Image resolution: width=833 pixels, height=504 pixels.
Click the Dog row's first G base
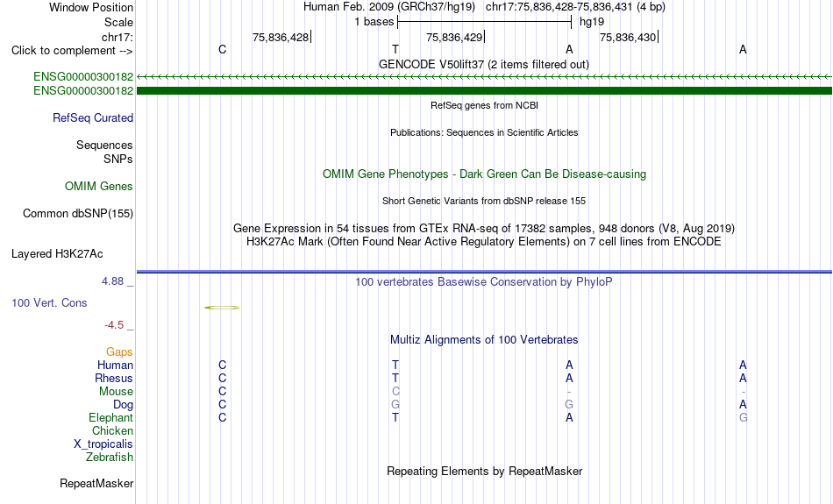(x=395, y=405)
